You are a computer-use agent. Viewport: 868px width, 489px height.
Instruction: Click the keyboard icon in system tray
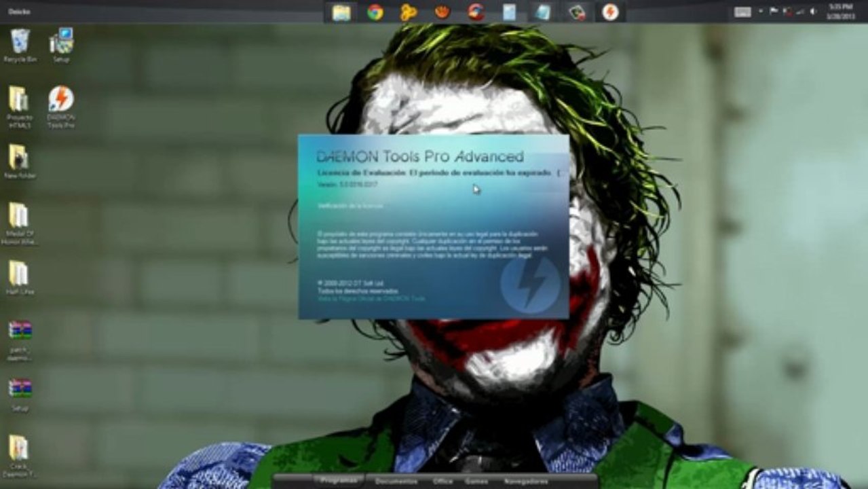[x=742, y=12]
